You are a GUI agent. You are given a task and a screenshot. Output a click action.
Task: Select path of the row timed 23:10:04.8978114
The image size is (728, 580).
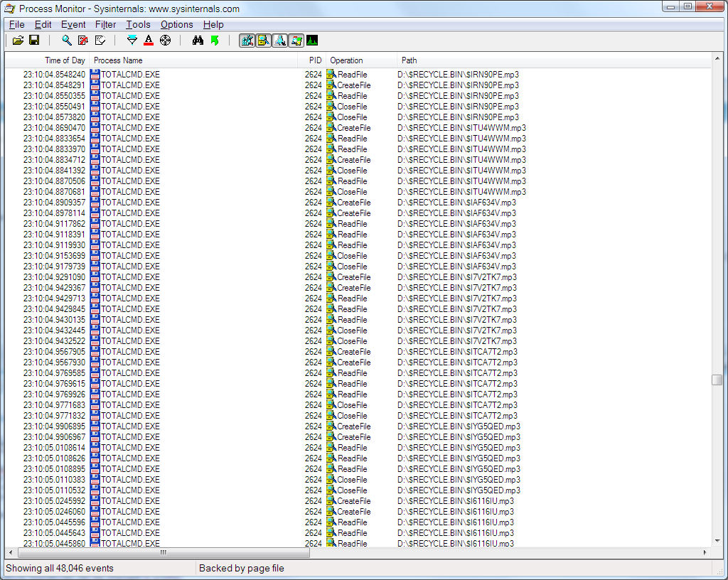pos(456,213)
